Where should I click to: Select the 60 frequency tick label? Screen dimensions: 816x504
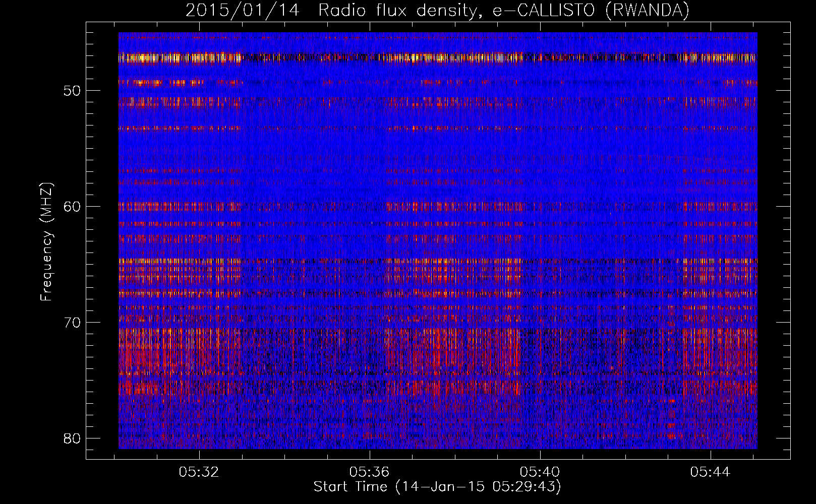coord(72,207)
